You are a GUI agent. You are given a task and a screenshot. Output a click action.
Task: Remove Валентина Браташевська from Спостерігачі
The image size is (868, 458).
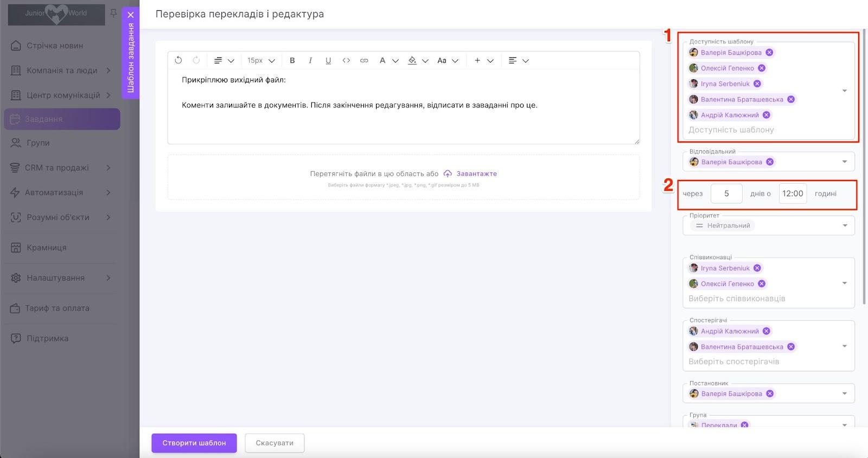tap(791, 347)
